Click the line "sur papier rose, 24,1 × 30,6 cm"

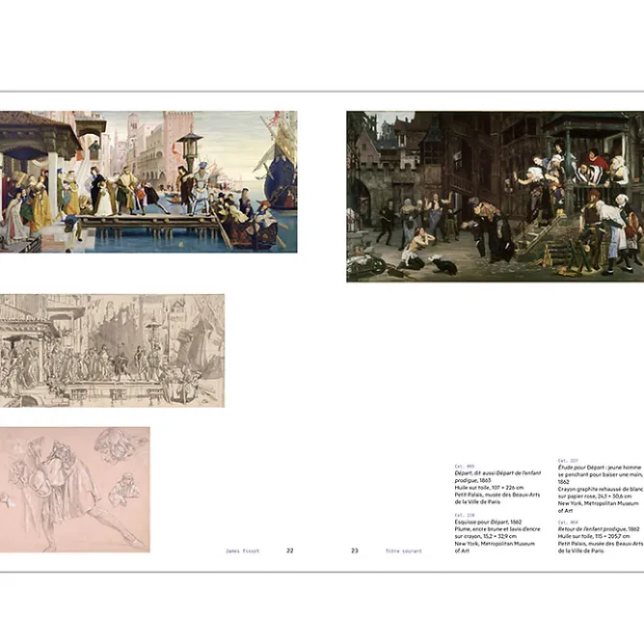[594, 496]
